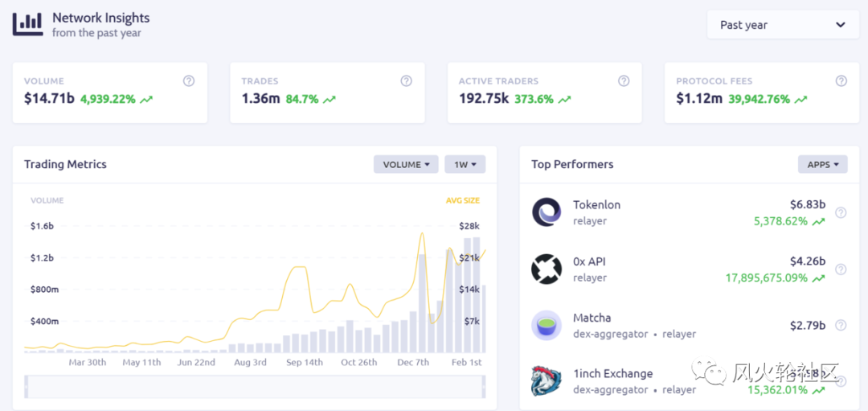
Task: Click the help icon on Volume card
Action: pos(189,81)
